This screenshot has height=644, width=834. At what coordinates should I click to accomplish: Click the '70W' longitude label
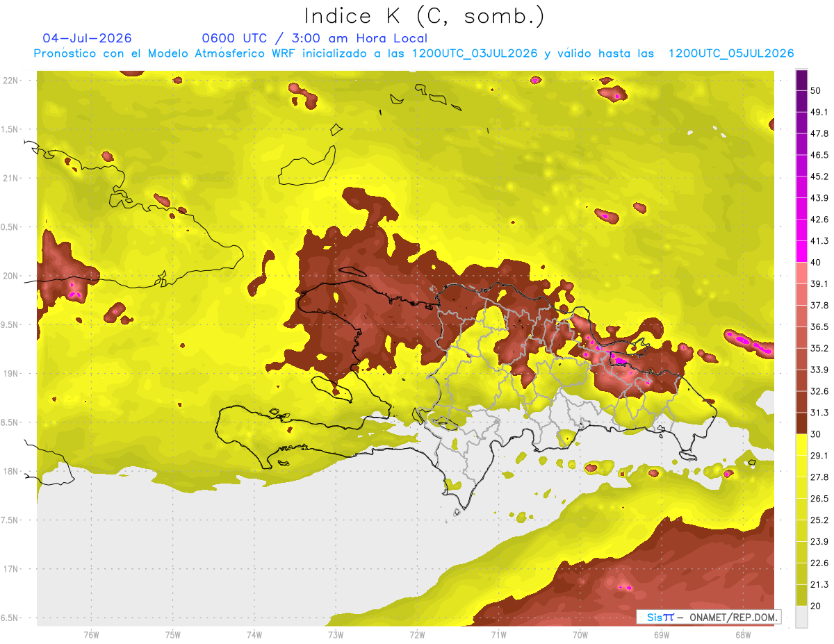[x=580, y=634]
